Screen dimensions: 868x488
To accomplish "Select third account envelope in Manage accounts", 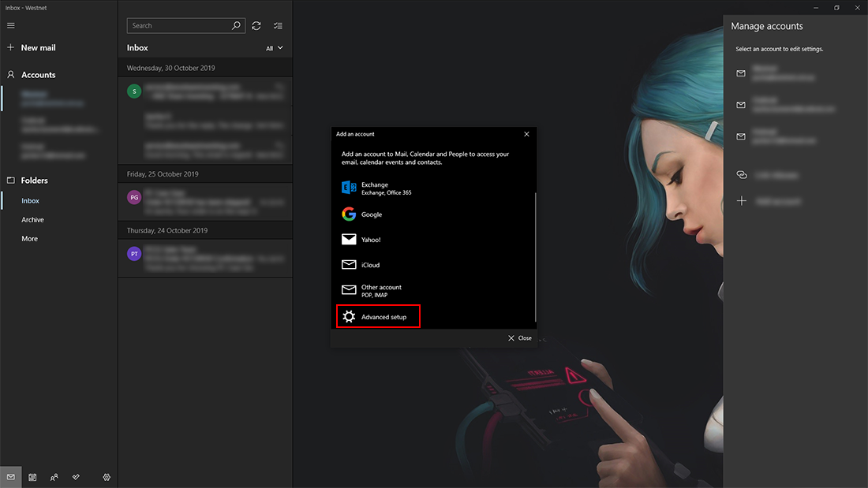I will click(741, 136).
